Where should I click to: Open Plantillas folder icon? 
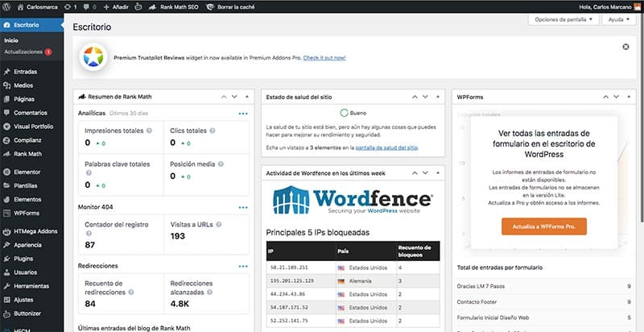(x=6, y=185)
